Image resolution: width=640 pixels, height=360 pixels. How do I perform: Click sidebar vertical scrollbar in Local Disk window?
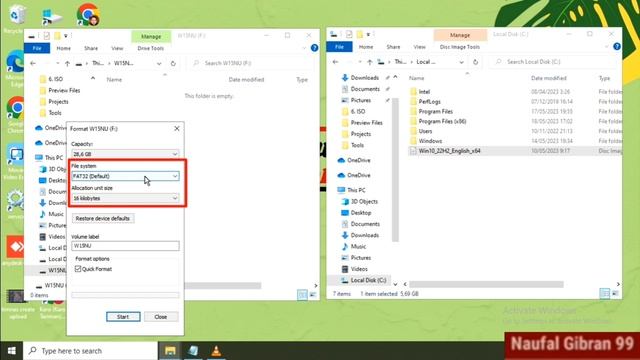click(x=395, y=169)
